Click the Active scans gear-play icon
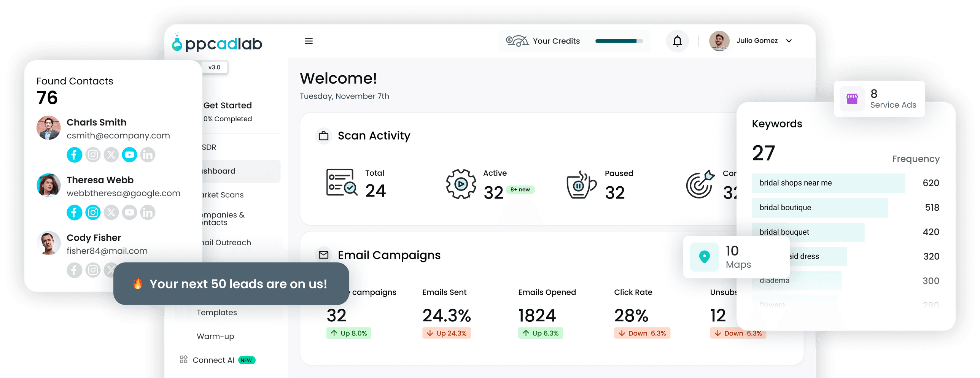 point(461,184)
